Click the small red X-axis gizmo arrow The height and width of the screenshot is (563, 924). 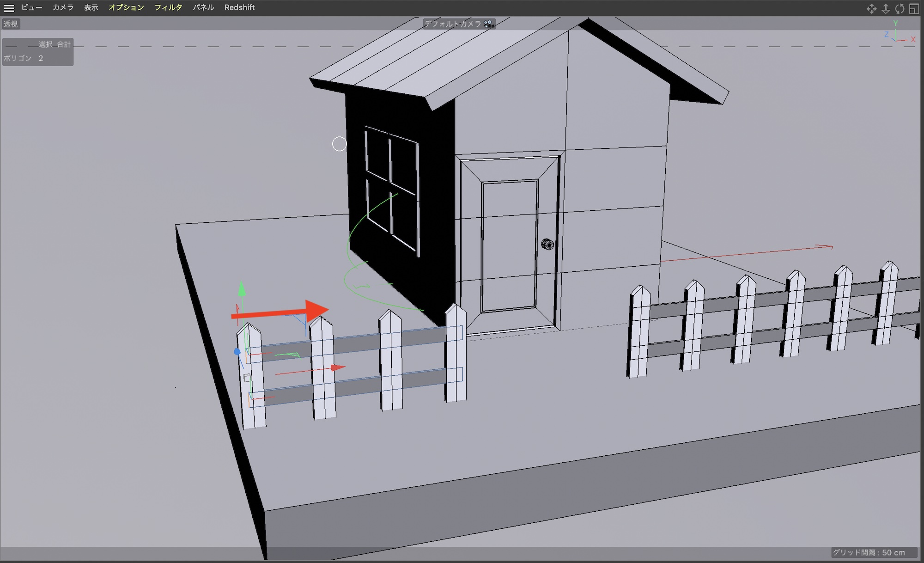338,367
